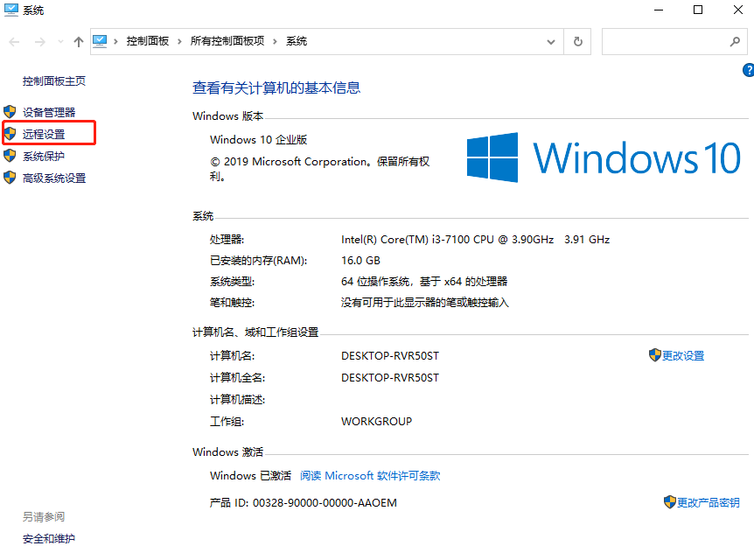Image resolution: width=754 pixels, height=560 pixels.
Task: Open the address bar history dropdown arrow
Action: pyautogui.click(x=551, y=41)
